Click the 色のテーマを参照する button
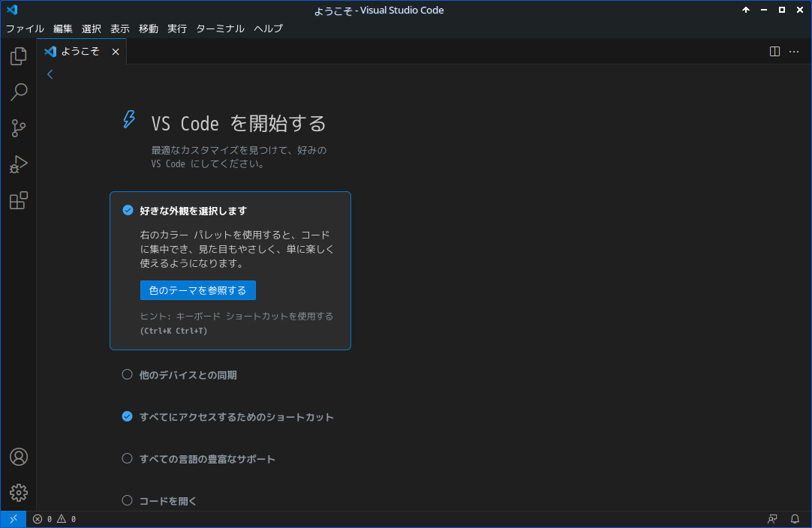The image size is (812, 528). click(x=198, y=290)
